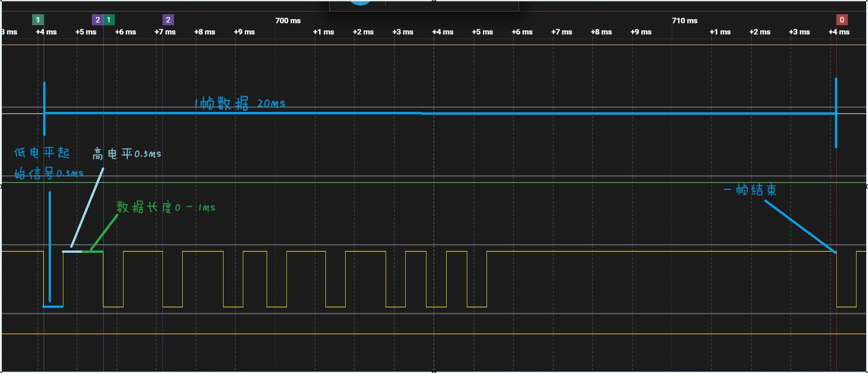Click the first purple marker 2 flag
The image size is (868, 373).
[97, 20]
